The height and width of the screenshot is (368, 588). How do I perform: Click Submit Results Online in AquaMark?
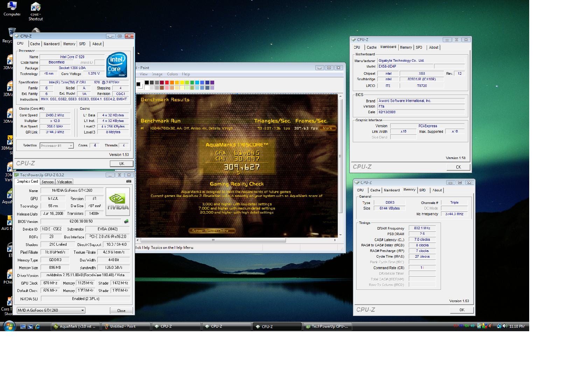coord(211,231)
